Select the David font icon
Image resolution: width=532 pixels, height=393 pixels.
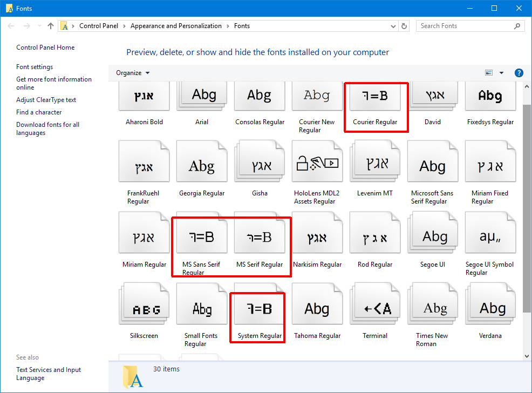tap(433, 96)
